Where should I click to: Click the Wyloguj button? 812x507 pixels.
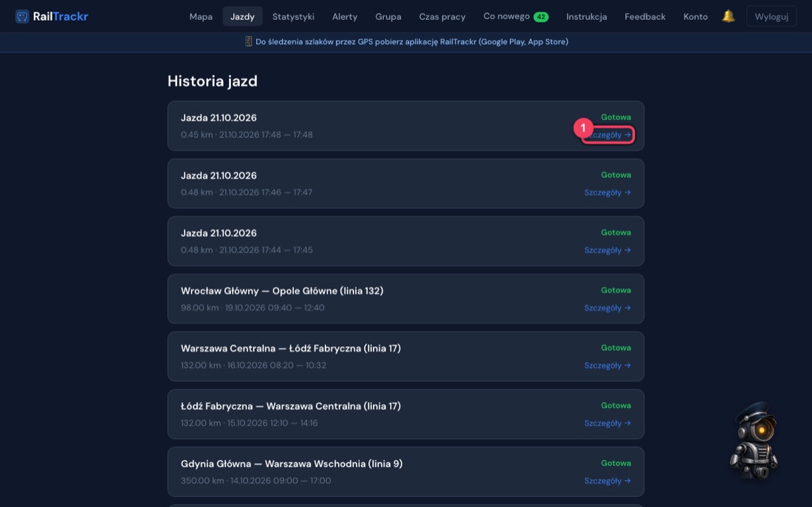point(771,16)
